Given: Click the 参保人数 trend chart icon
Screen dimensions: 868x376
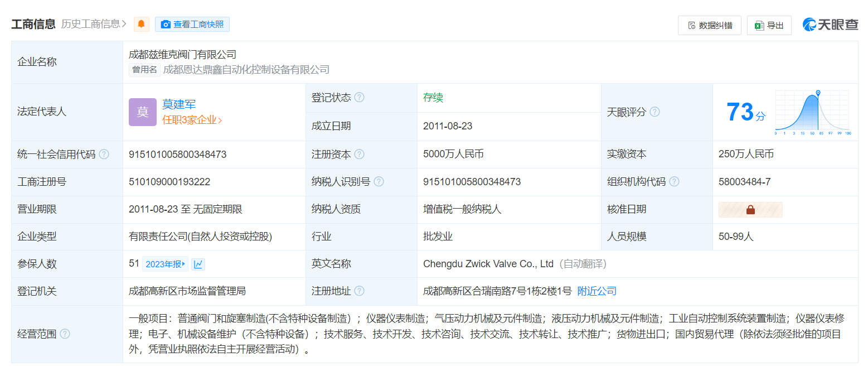Looking at the screenshot, I should coord(198,264).
